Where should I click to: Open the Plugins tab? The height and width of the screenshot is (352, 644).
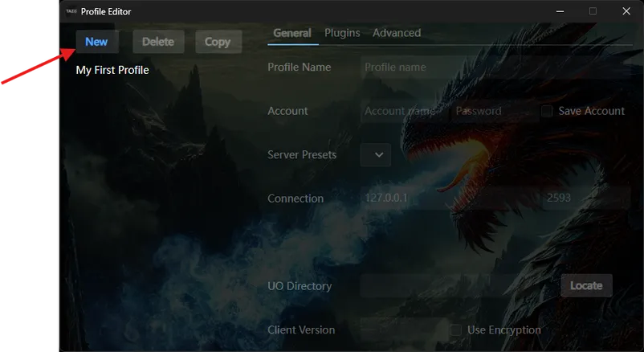tap(342, 33)
